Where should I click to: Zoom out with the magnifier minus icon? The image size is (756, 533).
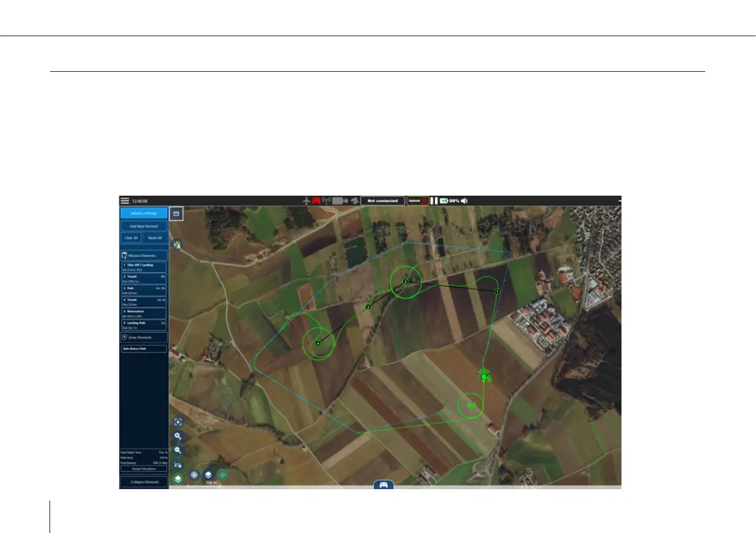[x=178, y=450]
